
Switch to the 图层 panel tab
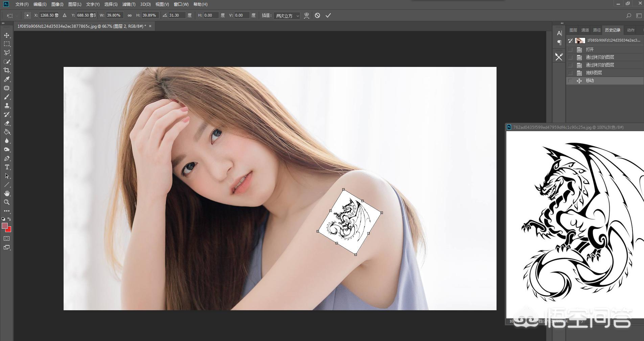coord(573,30)
